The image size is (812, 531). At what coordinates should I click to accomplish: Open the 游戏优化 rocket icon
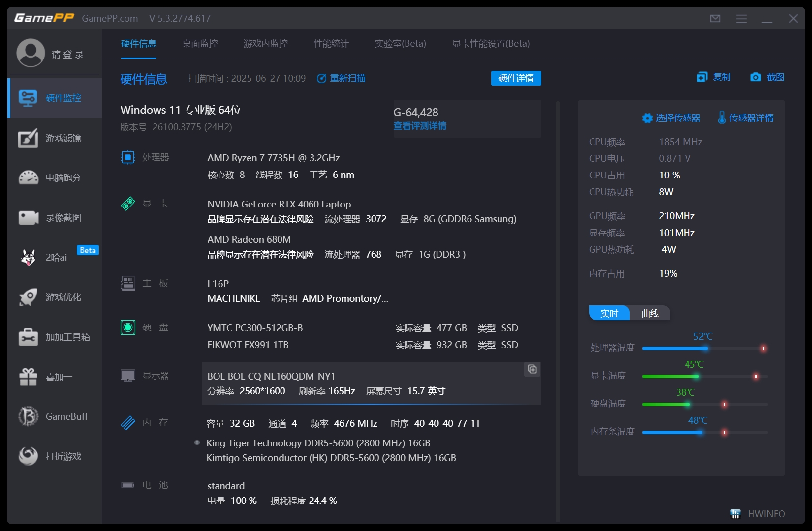28,297
